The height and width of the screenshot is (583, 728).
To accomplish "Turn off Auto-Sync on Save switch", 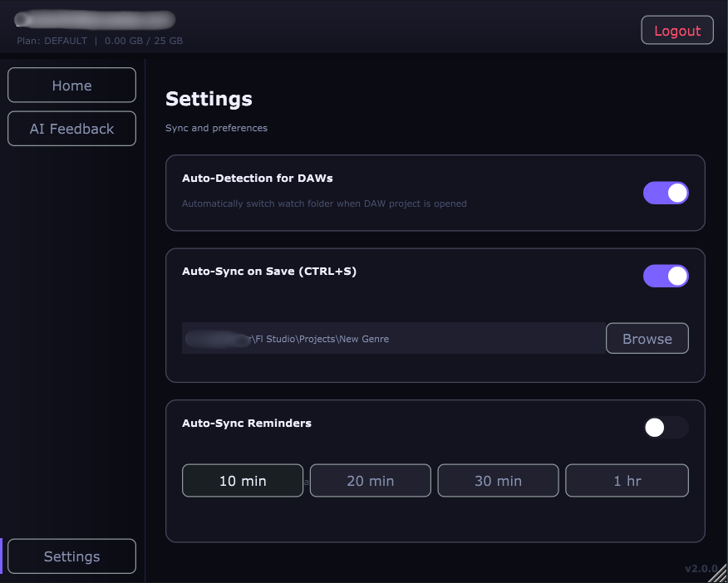I will (x=666, y=276).
